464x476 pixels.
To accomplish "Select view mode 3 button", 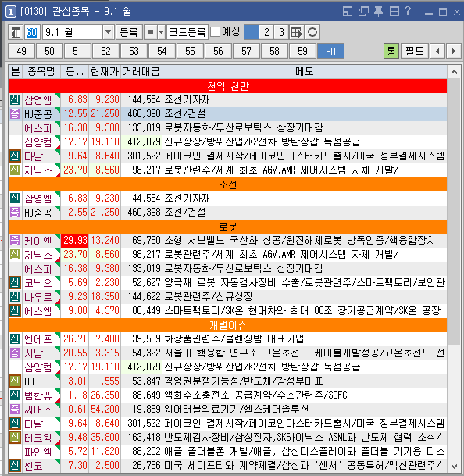I will 281,32.
